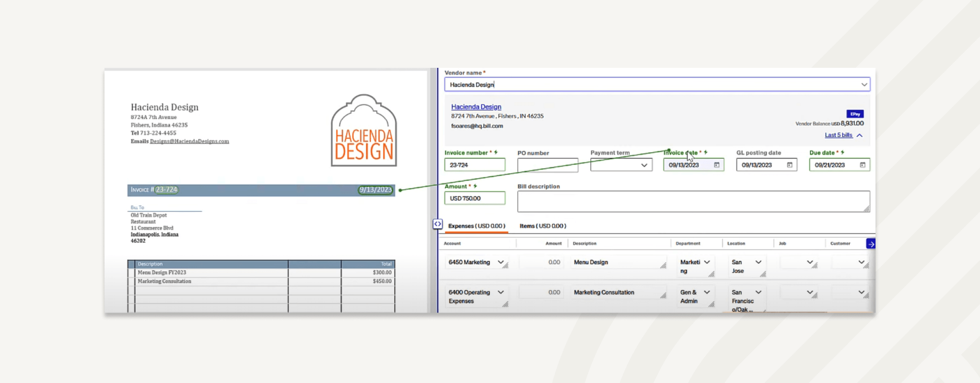This screenshot has width=980, height=383.
Task: Click the Menu Design row amount 0.00
Action: coord(541,262)
